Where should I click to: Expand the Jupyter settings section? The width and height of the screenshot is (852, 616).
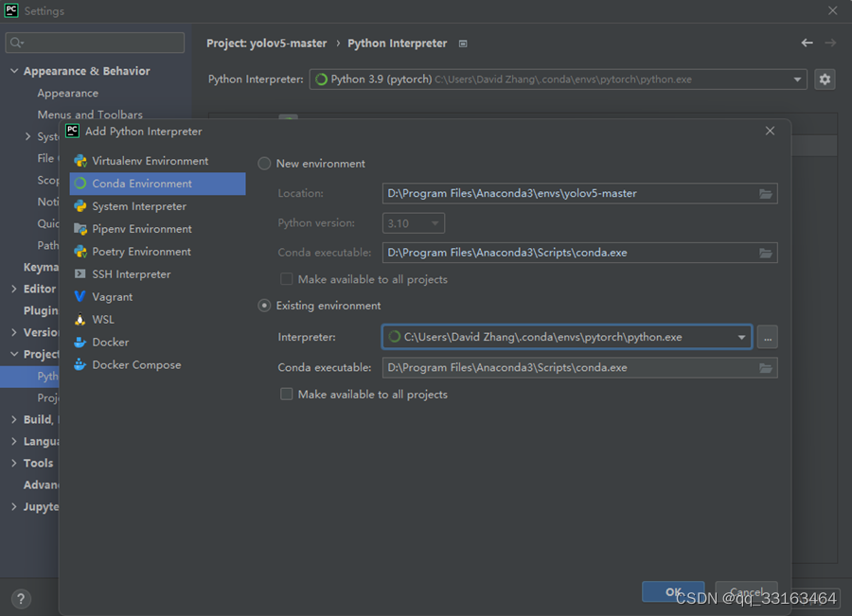14,506
